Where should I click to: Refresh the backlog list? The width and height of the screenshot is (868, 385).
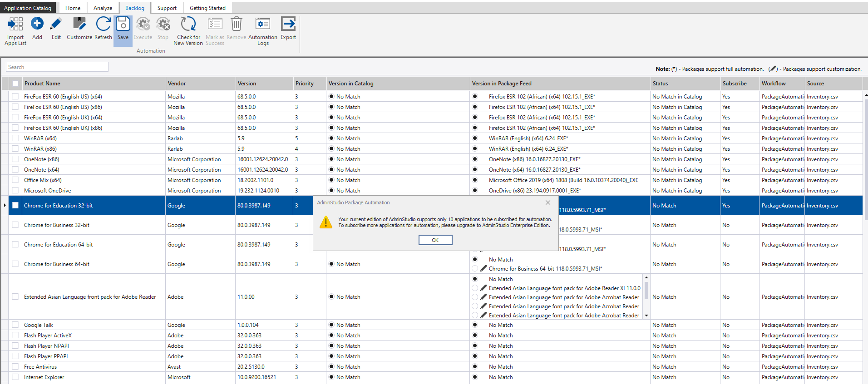point(103,24)
